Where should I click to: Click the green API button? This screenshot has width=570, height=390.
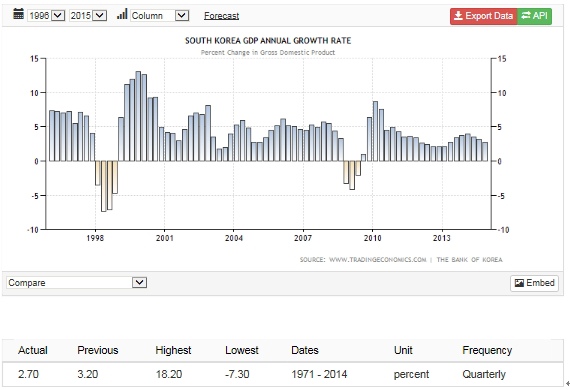point(534,16)
